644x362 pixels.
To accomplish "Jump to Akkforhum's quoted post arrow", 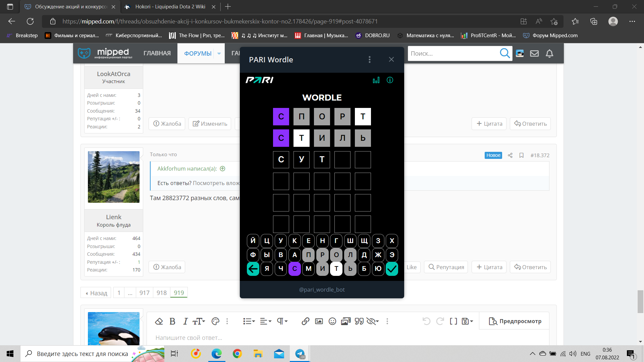I will (222, 169).
